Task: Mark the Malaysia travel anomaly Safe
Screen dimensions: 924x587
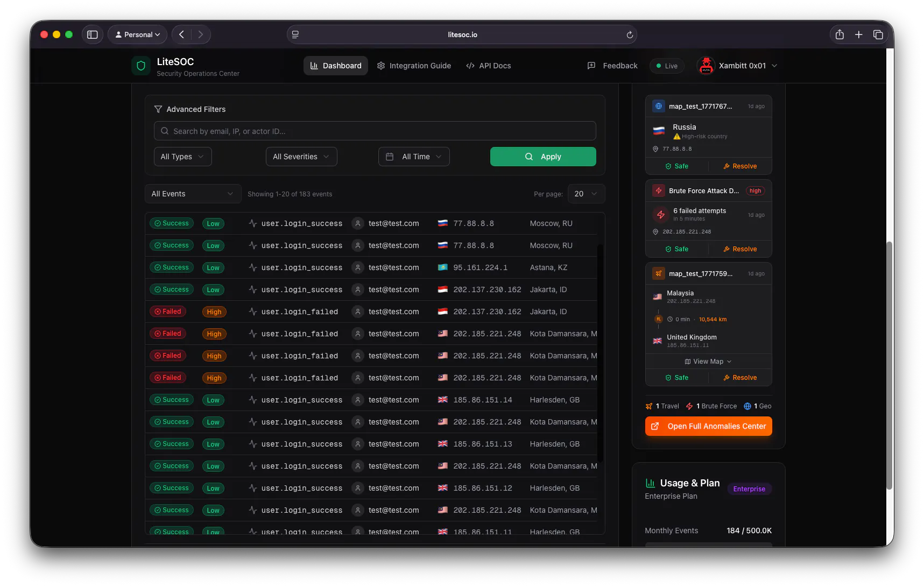Action: 677,378
